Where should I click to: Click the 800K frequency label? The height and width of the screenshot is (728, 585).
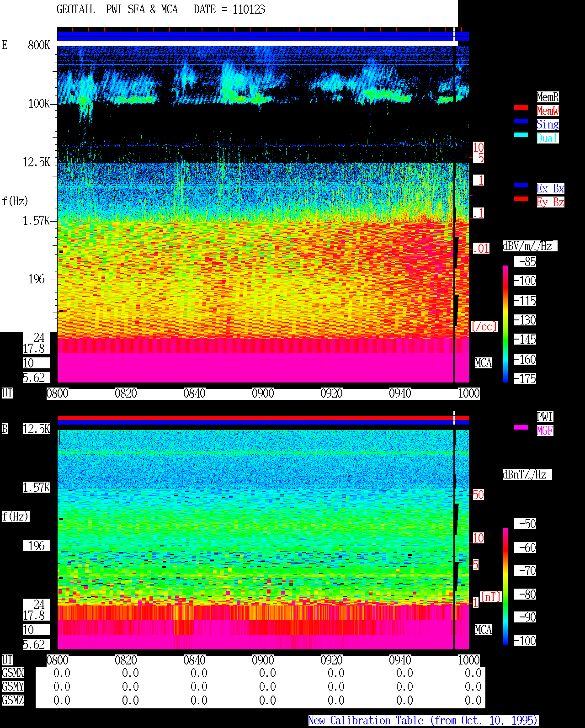pos(39,45)
